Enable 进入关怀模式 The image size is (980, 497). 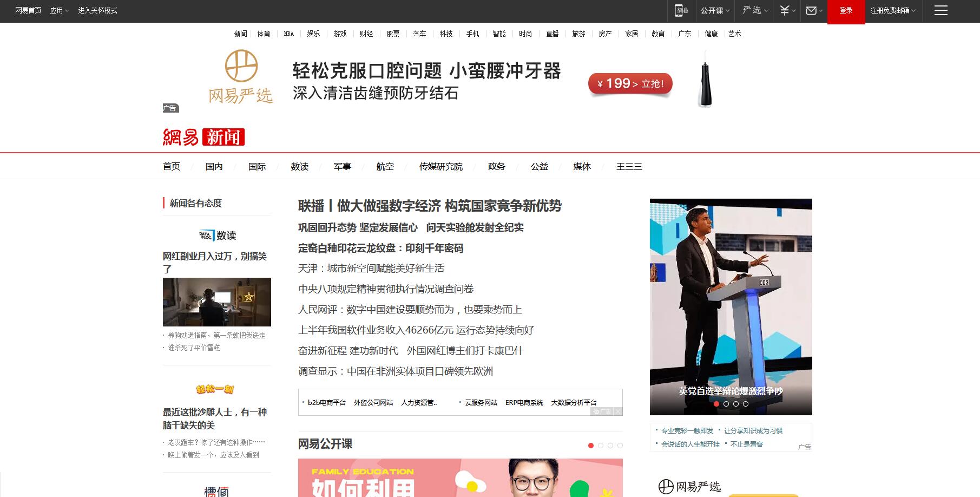tap(97, 10)
